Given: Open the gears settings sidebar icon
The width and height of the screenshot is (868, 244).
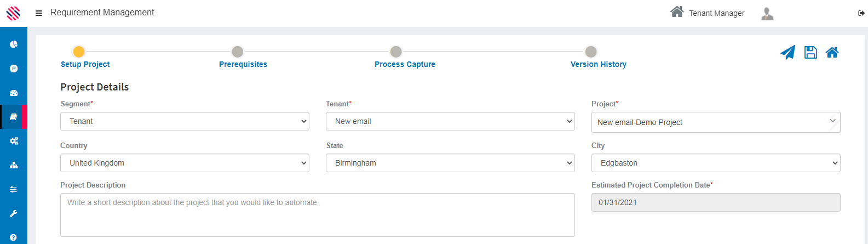Looking at the screenshot, I should (14, 141).
